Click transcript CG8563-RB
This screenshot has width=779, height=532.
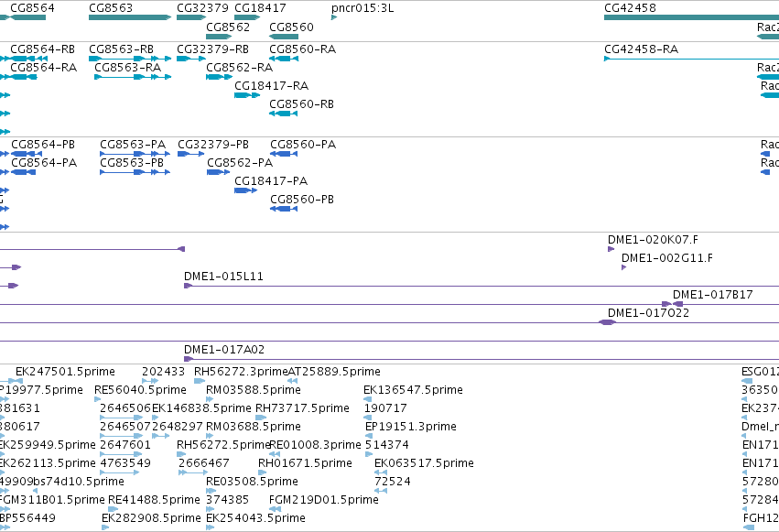(130, 59)
